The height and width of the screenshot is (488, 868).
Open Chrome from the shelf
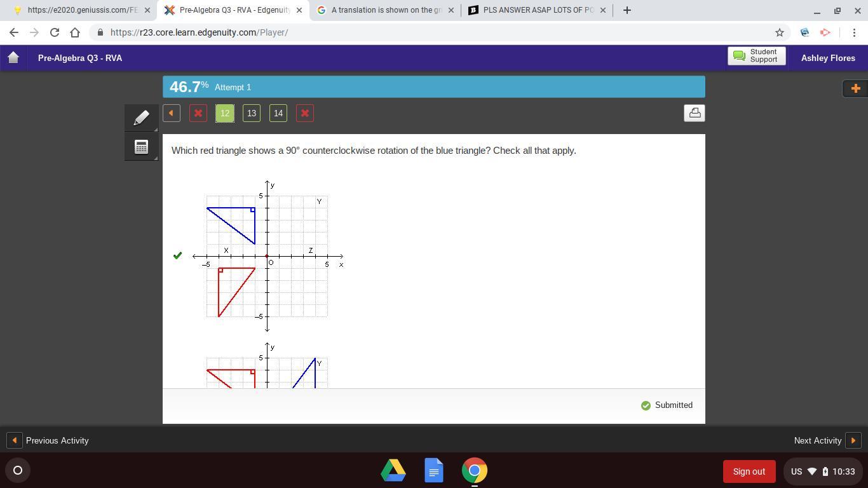474,470
